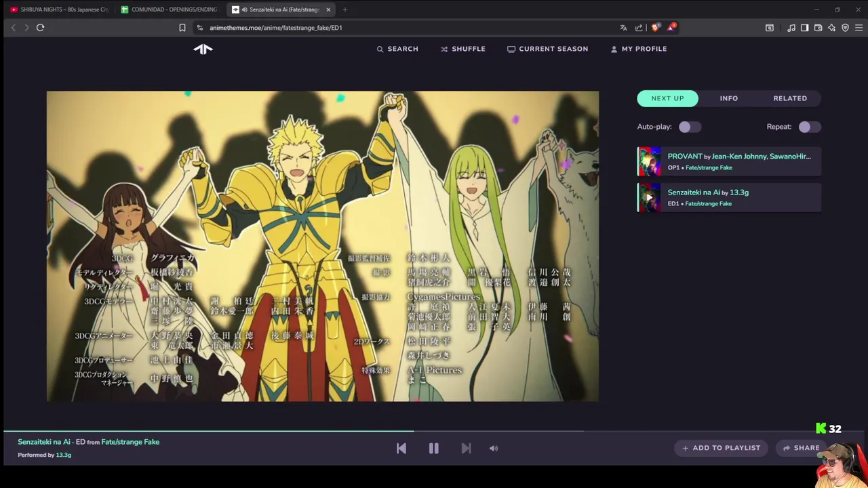
Task: Mute audio on the Senzaiteki na Ai tab
Action: (x=244, y=9)
